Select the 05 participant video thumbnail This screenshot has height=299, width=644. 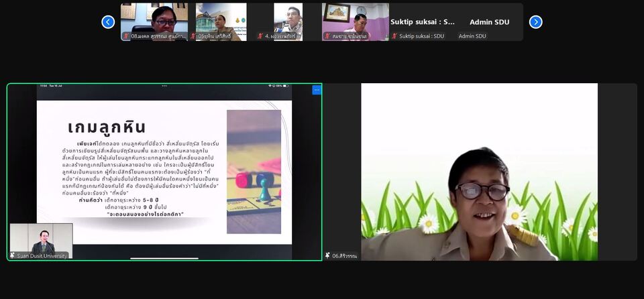(221, 19)
